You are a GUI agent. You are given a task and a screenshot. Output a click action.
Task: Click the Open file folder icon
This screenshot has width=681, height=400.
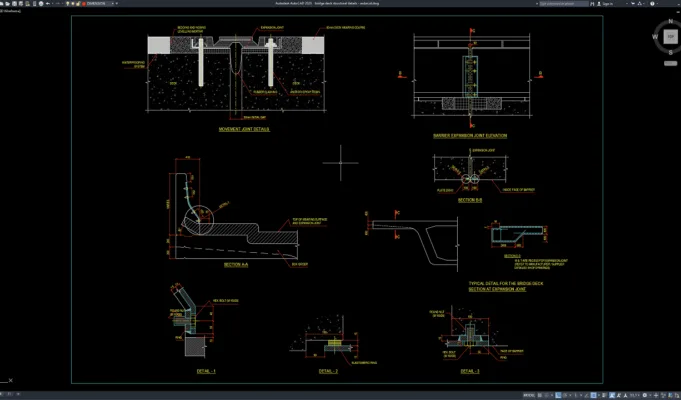8,3
